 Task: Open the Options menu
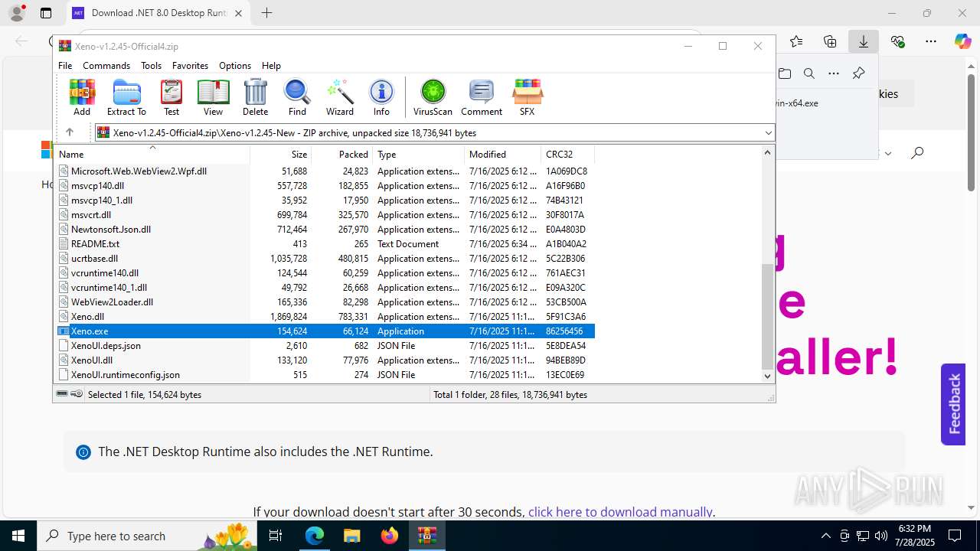click(x=235, y=66)
